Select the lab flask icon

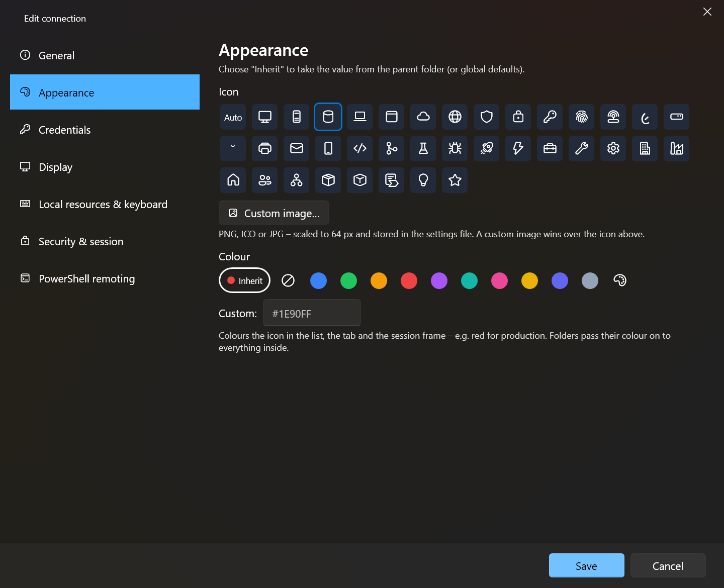click(x=423, y=149)
